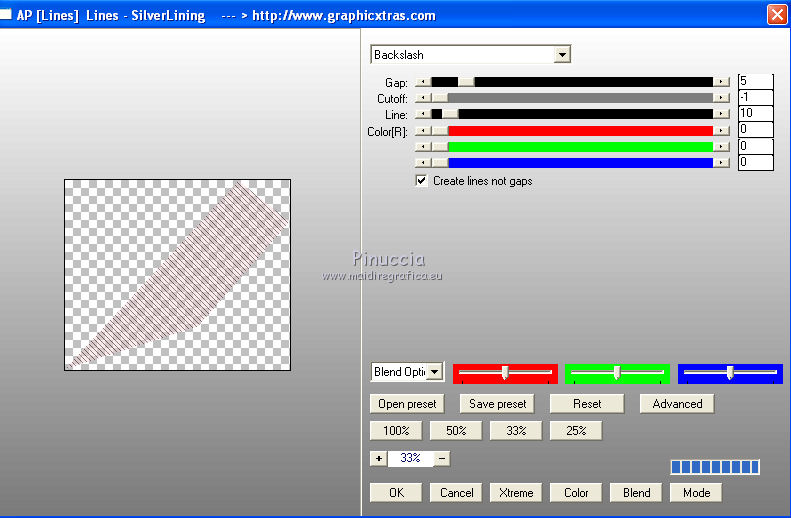
Task: Click the Cancel button
Action: coord(456,493)
